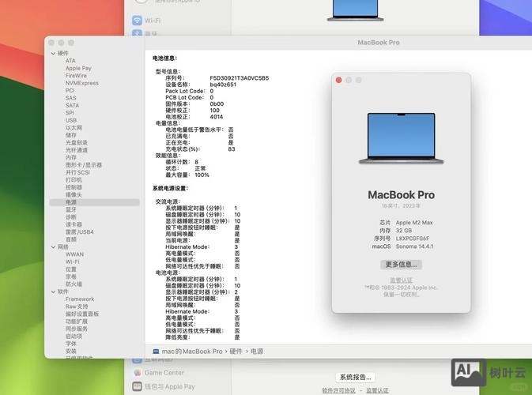Image resolution: width=532 pixels, height=395 pixels.
Task: Select PCI in hardware list
Action: (x=70, y=91)
